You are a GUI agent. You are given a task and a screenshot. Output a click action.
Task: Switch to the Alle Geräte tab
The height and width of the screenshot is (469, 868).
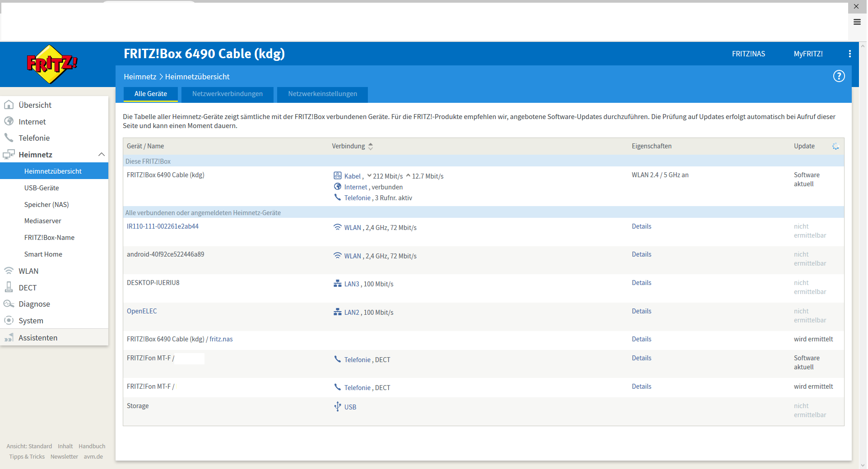click(150, 94)
